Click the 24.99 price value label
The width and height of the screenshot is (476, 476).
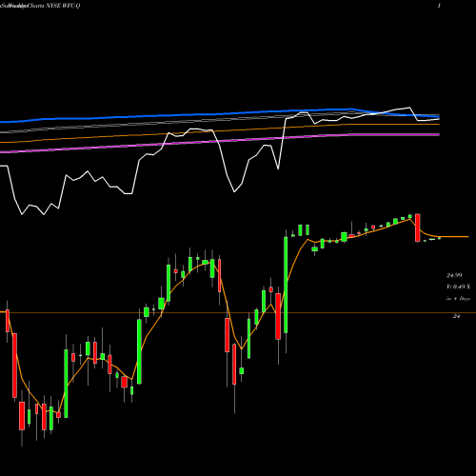[454, 275]
